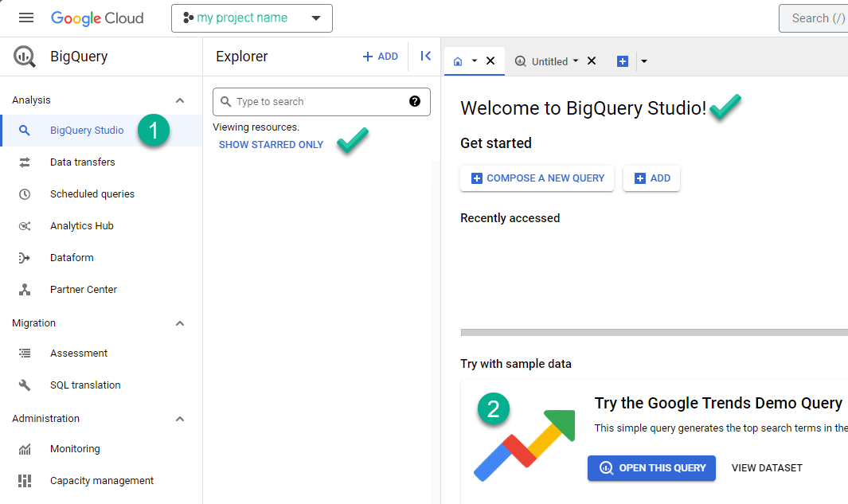848x504 pixels.
Task: Click 'Try the Google Trends Demo Query' heading
Action: tap(718, 404)
